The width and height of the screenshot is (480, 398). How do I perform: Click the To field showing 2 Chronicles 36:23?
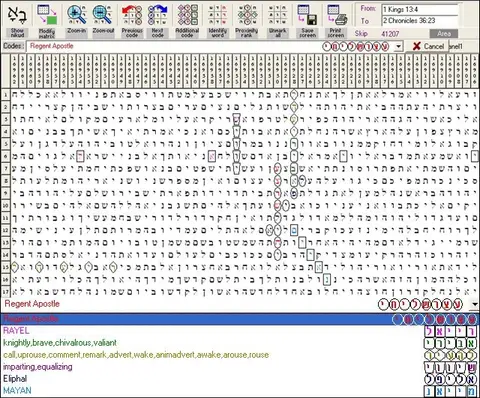[x=420, y=21]
